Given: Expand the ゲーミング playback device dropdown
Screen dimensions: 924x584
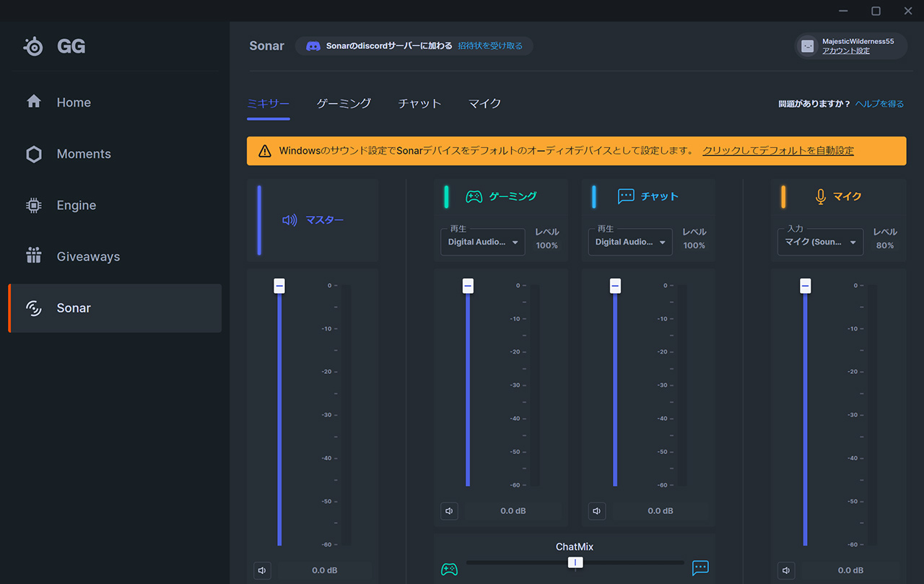Looking at the screenshot, I should [483, 243].
